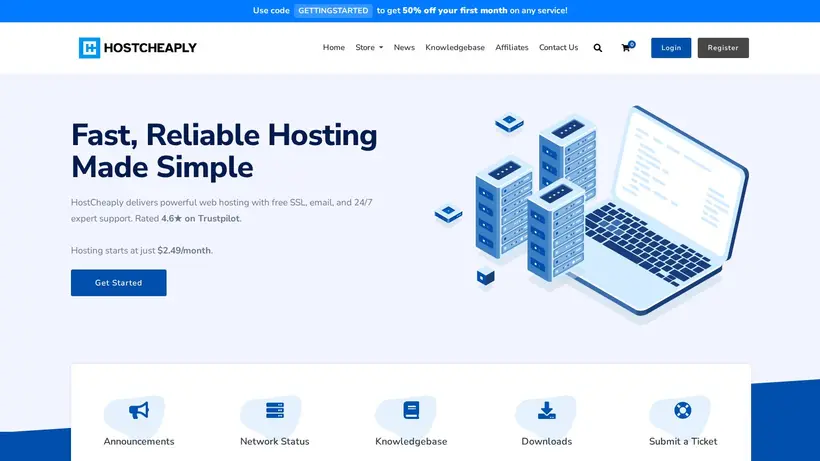The width and height of the screenshot is (820, 461).
Task: Click the 'Fast, Reliable Hosting Made Simple' headline
Action: 224,151
